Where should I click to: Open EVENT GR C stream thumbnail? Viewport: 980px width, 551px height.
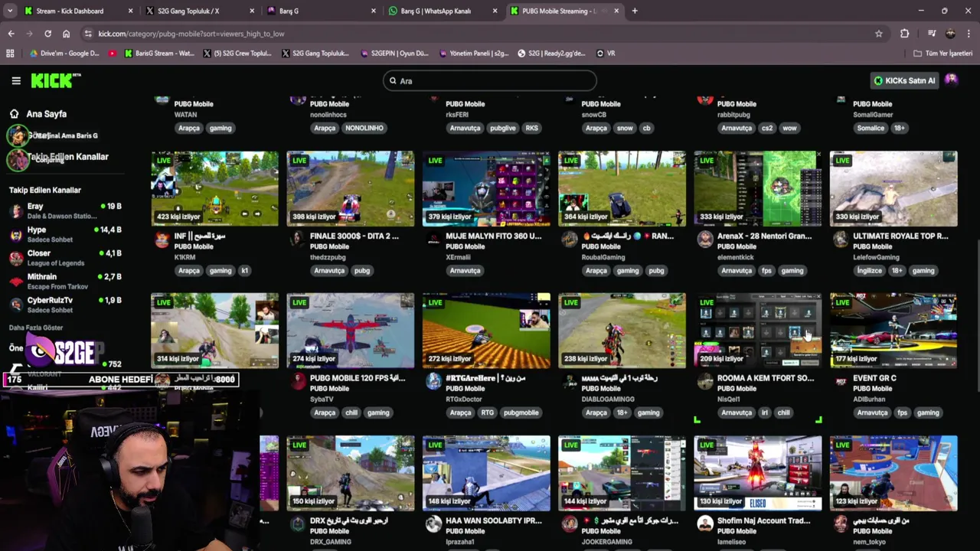[893, 331]
